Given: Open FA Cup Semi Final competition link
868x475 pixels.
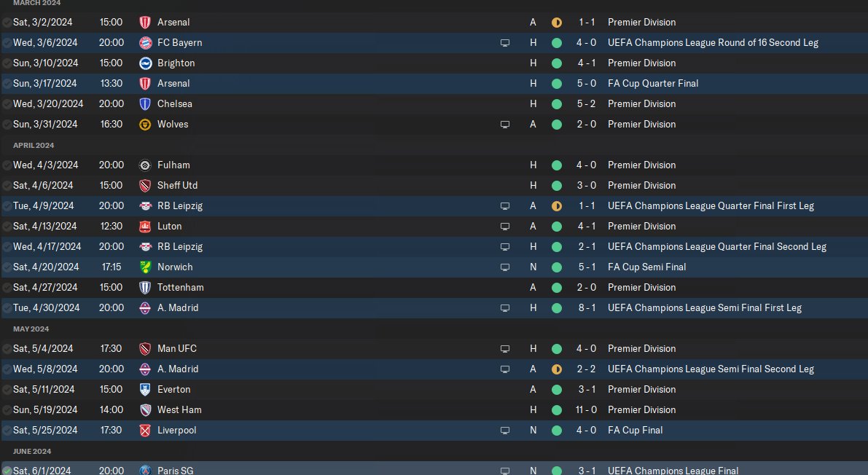Looking at the screenshot, I should [646, 267].
